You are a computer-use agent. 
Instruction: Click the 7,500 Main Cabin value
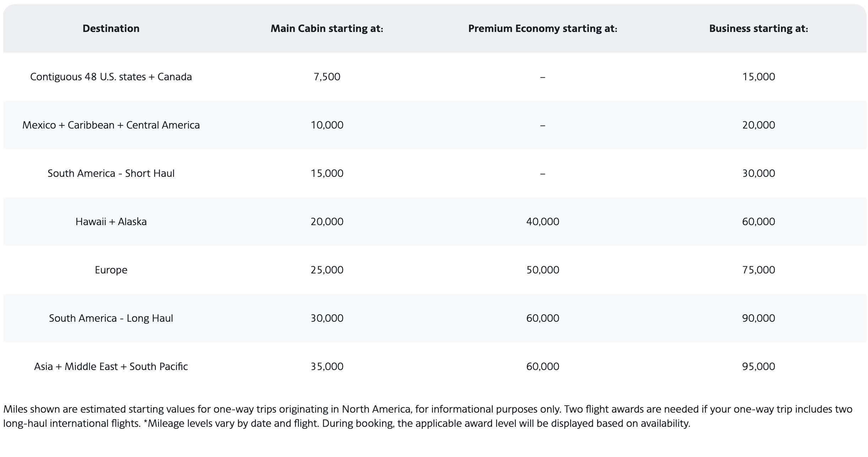coord(327,77)
